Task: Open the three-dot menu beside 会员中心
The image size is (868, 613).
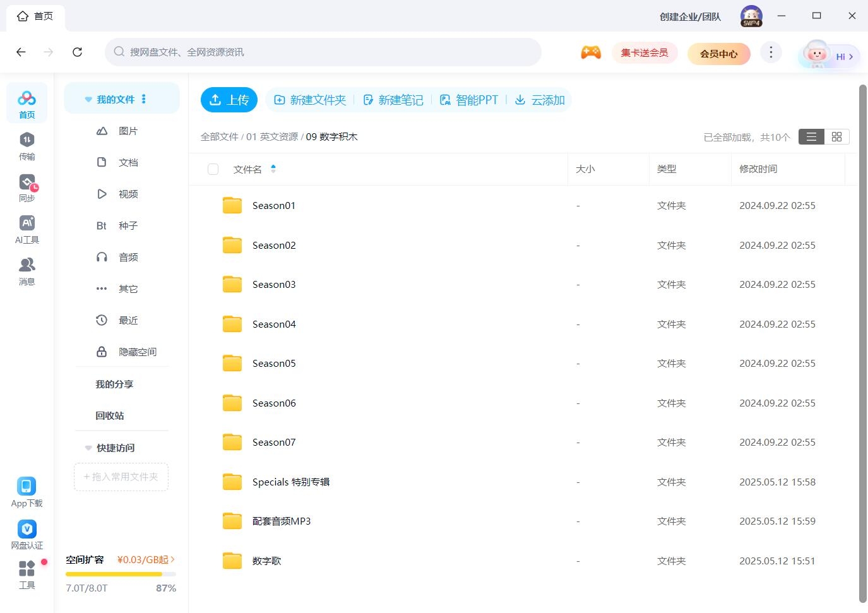Action: point(771,52)
